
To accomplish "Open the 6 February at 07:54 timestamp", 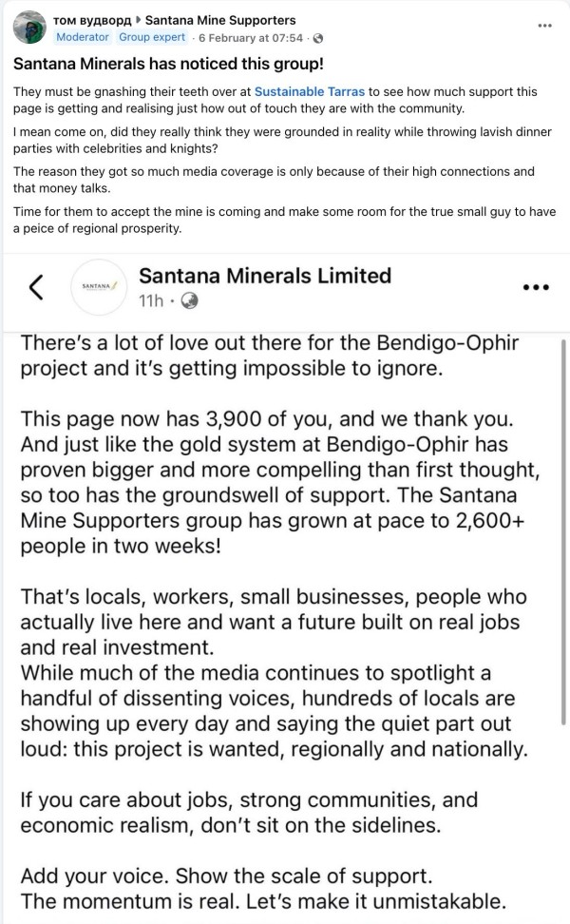I will [x=251, y=38].
